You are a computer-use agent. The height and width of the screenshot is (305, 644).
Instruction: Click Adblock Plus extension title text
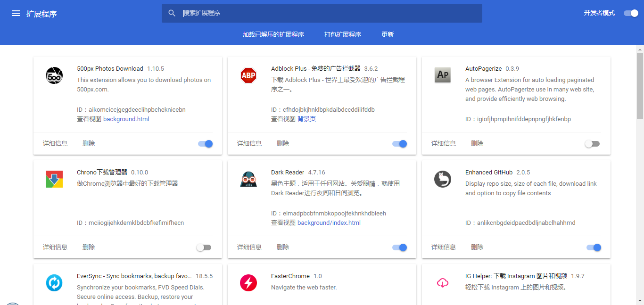(x=315, y=69)
